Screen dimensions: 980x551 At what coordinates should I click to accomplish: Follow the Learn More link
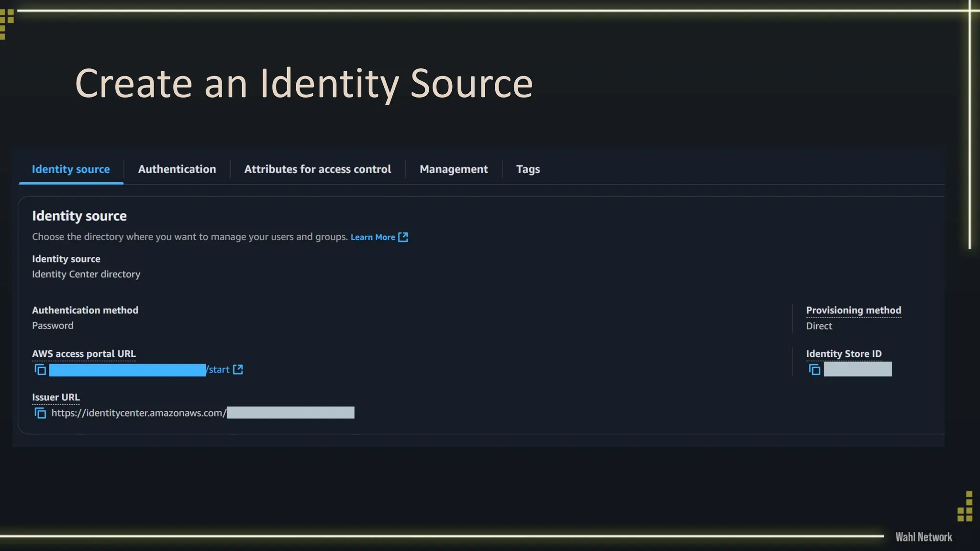pos(373,237)
